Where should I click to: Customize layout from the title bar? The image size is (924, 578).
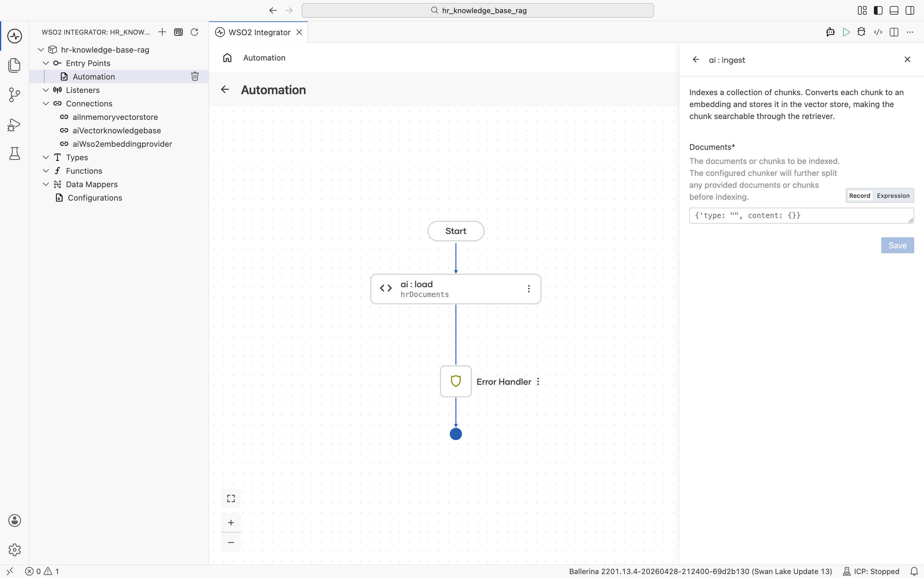(862, 10)
